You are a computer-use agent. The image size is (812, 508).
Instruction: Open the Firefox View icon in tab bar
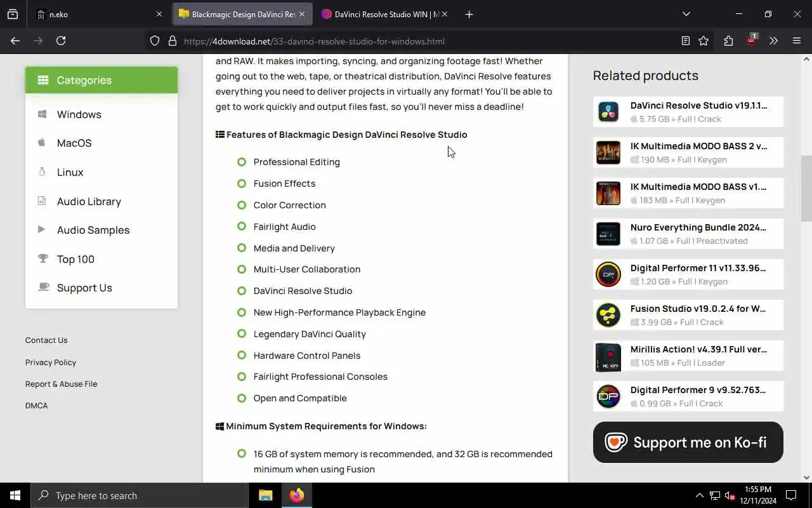[13, 14]
